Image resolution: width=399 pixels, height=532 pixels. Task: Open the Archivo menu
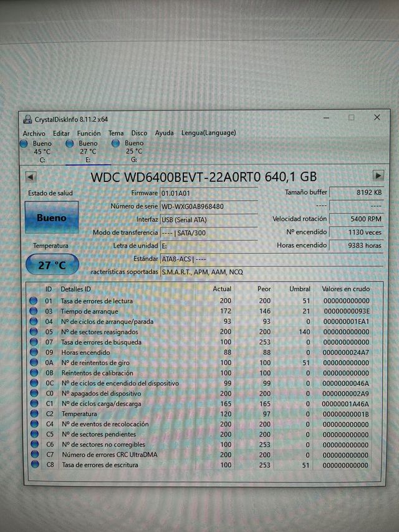(x=34, y=133)
